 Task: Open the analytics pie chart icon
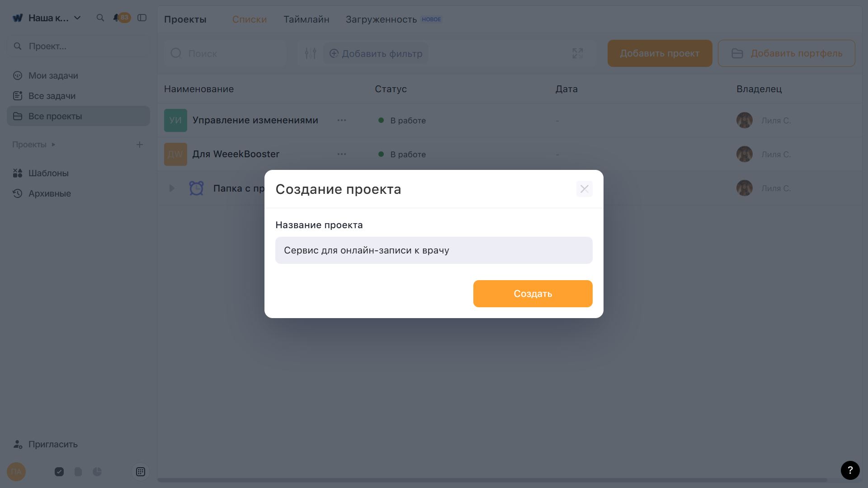tap(97, 472)
